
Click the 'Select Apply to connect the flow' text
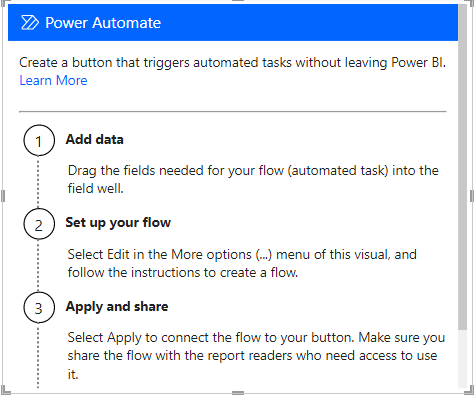coord(256,356)
